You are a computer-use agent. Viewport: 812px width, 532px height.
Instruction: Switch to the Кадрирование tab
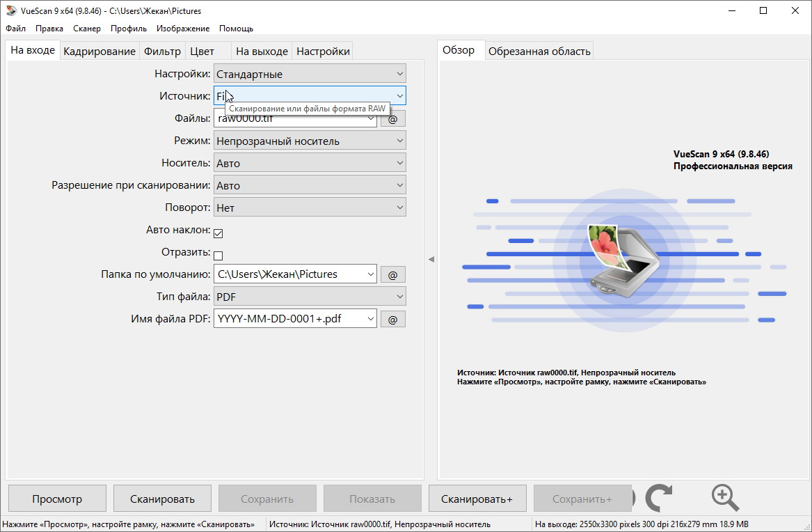99,52
